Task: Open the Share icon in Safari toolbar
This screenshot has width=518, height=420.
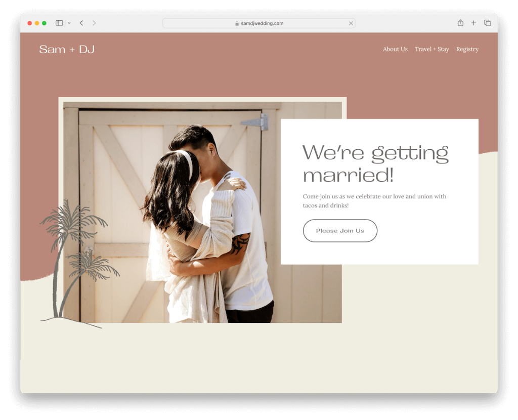Action: (x=460, y=23)
